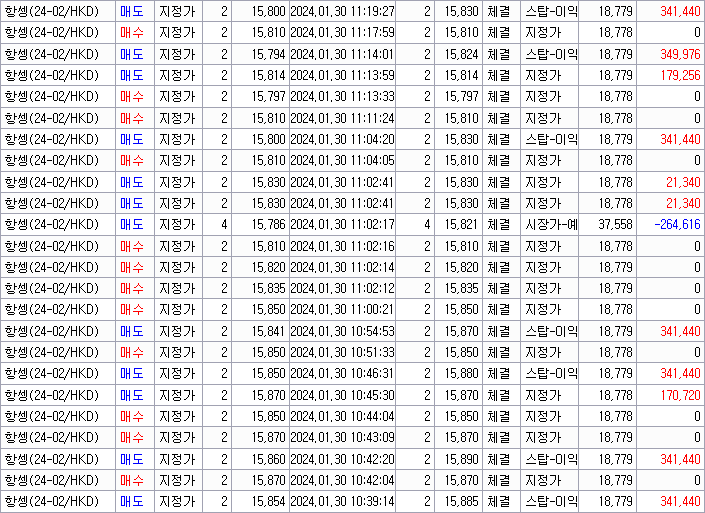Screen dimensions: 705x513
Task: Select the order price 15,841
Action: pyautogui.click(x=268, y=331)
